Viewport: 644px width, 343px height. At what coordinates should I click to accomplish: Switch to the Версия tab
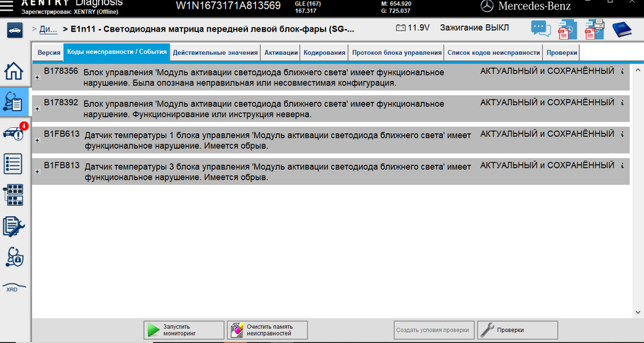[49, 52]
